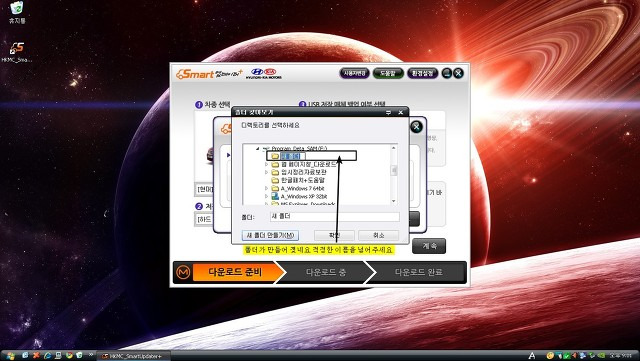Expand the A_Windows XP 32bit folder
Image resolution: width=640 pixels, height=361 pixels.
click(267, 196)
